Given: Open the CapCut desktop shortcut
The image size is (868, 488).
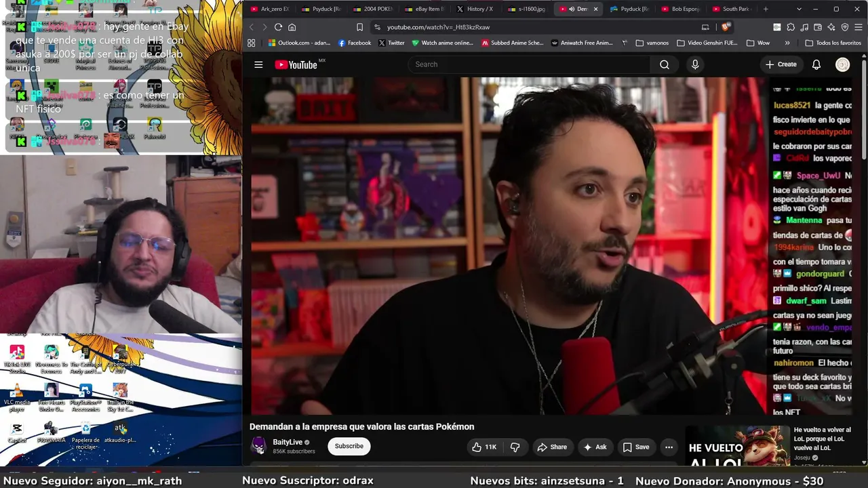Looking at the screenshot, I should pyautogui.click(x=17, y=432).
